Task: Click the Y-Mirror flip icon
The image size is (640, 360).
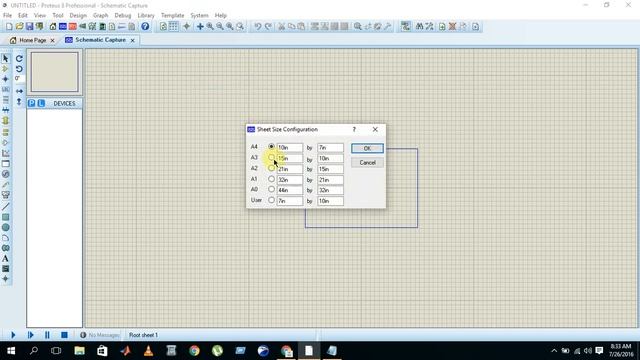Action: click(x=19, y=102)
